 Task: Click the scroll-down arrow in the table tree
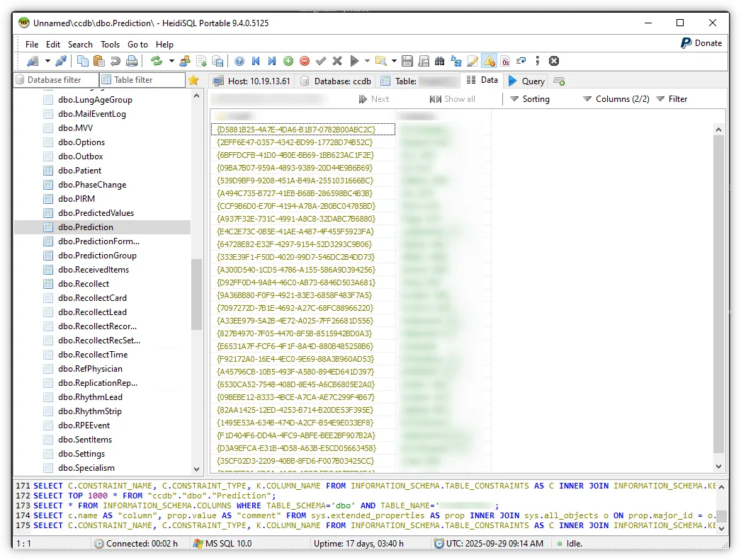[197, 469]
